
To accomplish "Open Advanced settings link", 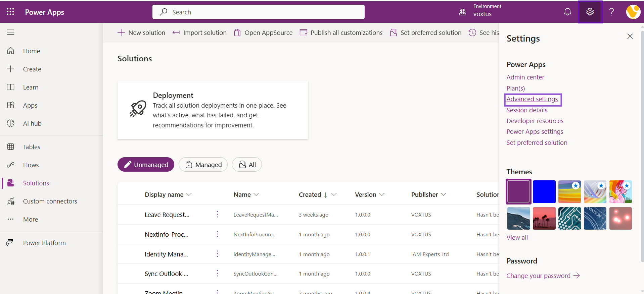I will [532, 99].
